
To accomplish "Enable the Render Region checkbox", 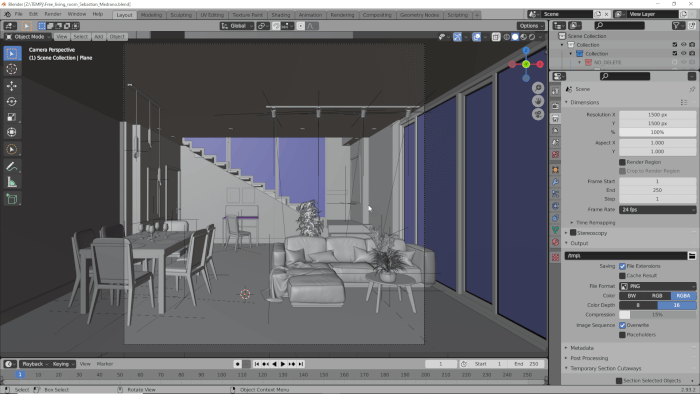I will click(622, 162).
